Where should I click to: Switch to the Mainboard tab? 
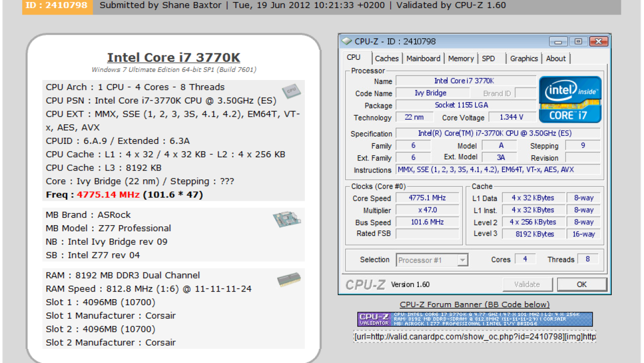click(x=423, y=58)
